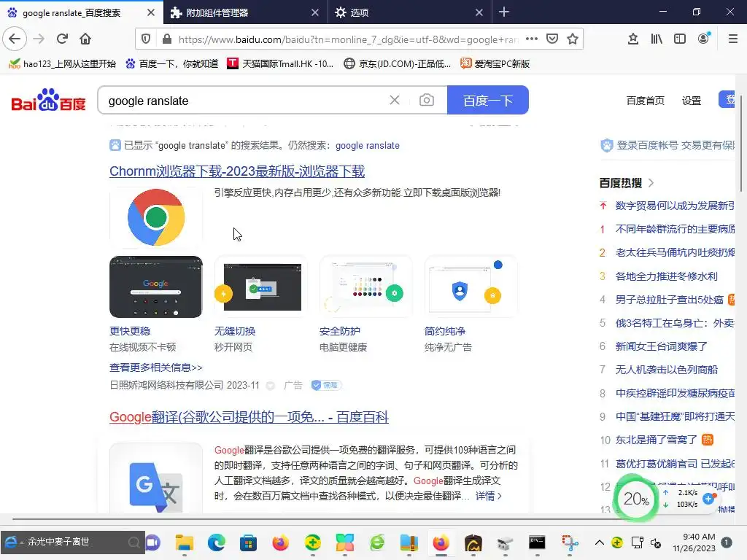Image resolution: width=747 pixels, height=560 pixels.
Task: Click the forward navigation arrow
Action: pos(39,39)
